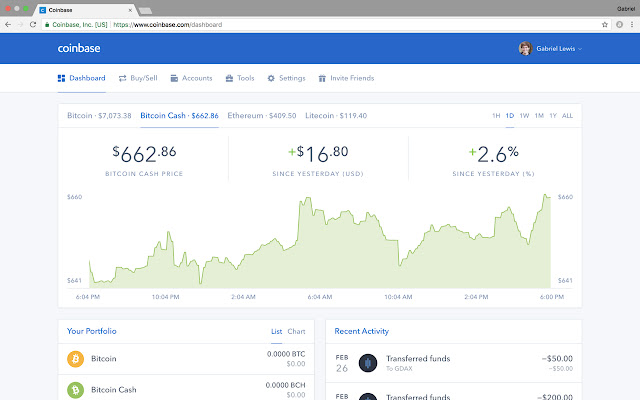This screenshot has height=400, width=640.
Task: Click the Your Portfolio heading
Action: tap(92, 331)
